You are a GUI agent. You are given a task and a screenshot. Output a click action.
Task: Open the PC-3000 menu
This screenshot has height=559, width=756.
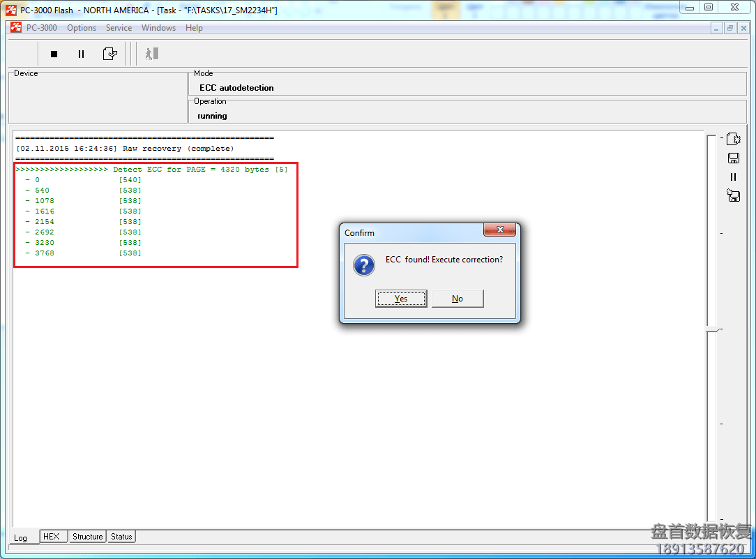coord(41,28)
